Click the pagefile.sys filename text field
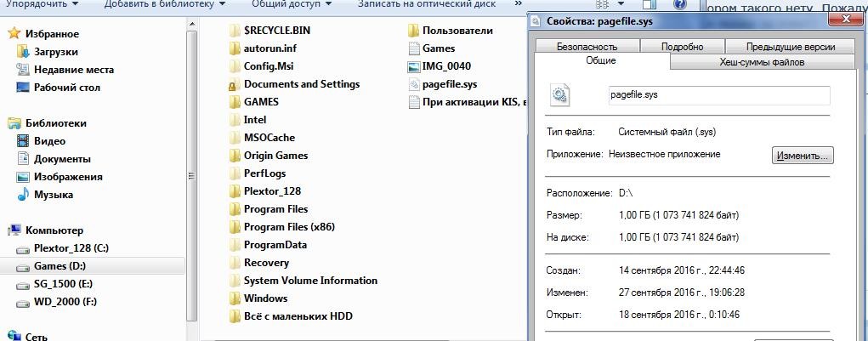Screen dimensions: 868x341 click(718, 95)
